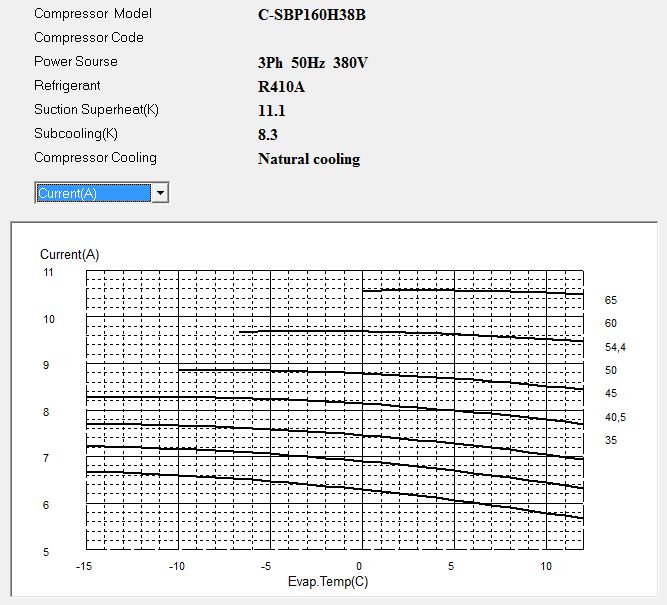Click the Refrigerant label
The image size is (667, 605).
(x=67, y=86)
